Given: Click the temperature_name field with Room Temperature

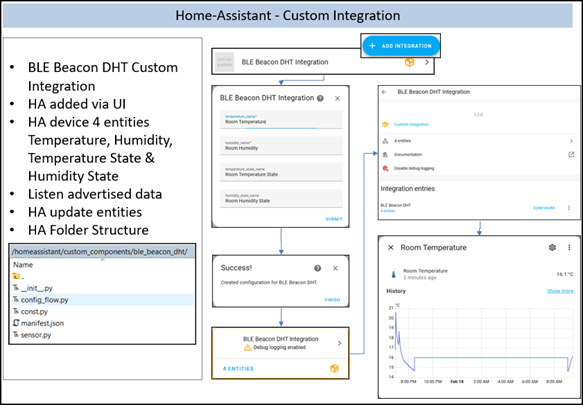Looking at the screenshot, I should [x=281, y=119].
